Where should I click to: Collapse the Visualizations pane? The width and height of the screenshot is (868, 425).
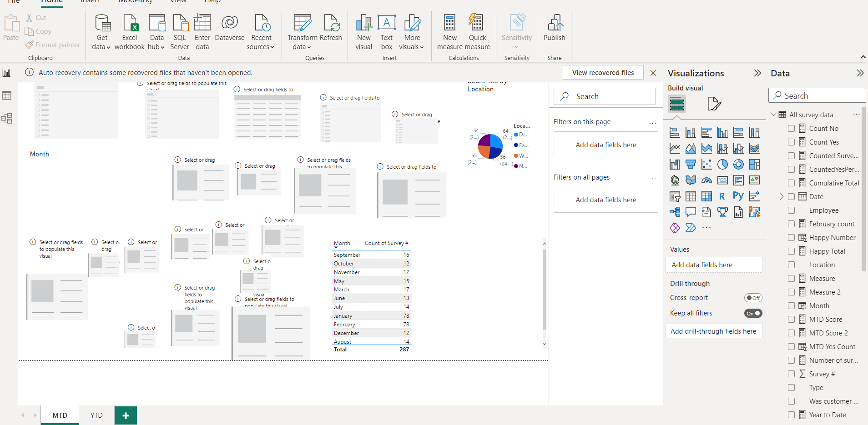(757, 73)
